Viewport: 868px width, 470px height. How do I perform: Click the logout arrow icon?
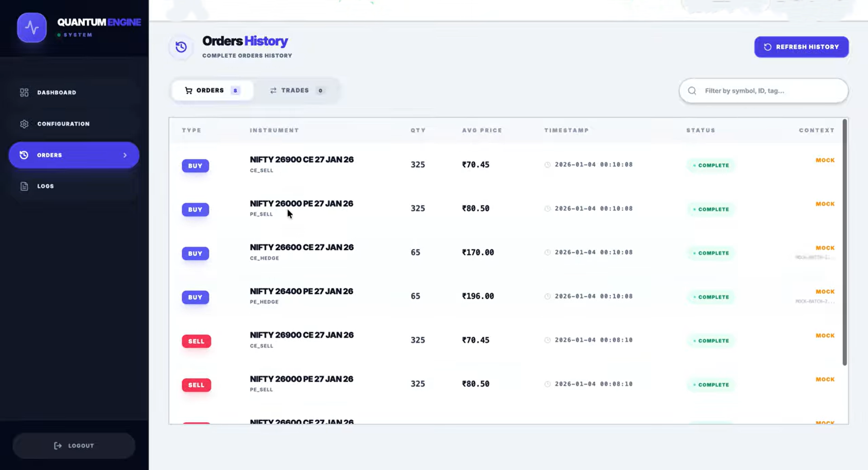coord(58,446)
